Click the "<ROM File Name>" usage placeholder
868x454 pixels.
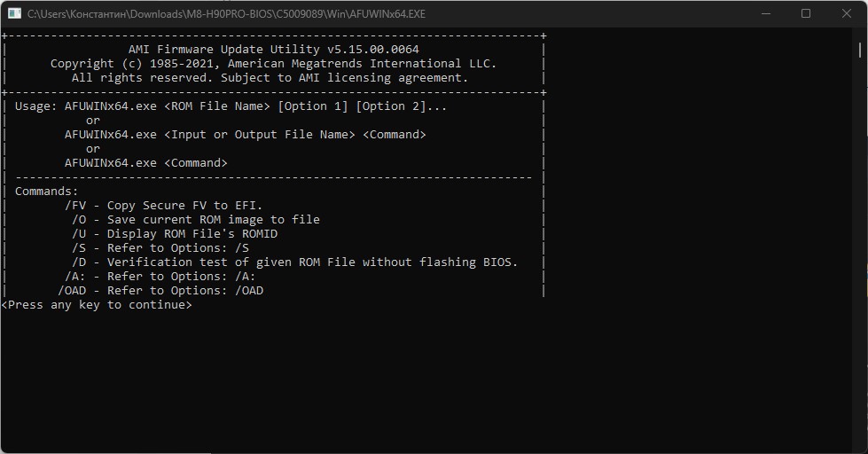216,106
